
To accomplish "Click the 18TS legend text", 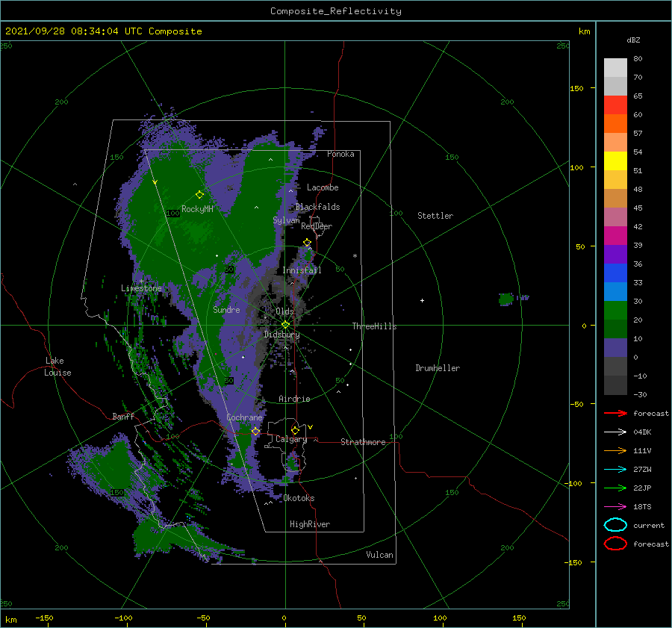I will tap(642, 507).
